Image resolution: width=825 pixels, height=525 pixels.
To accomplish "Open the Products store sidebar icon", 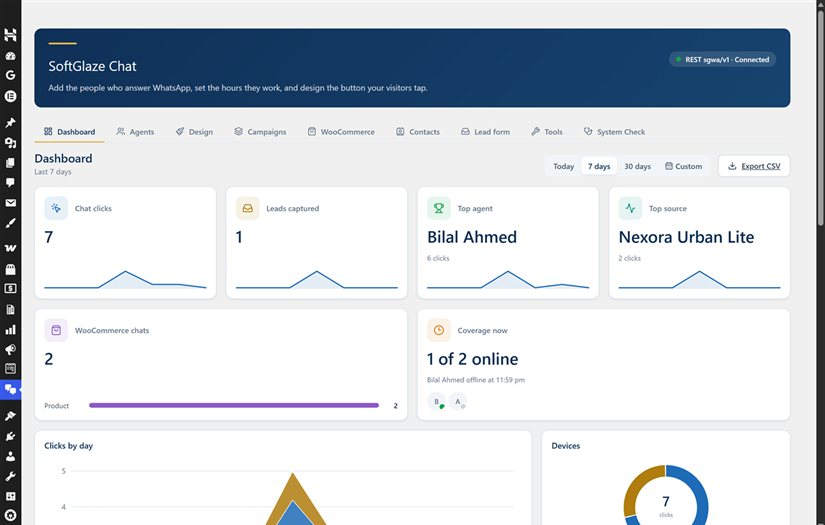I will 10,269.
